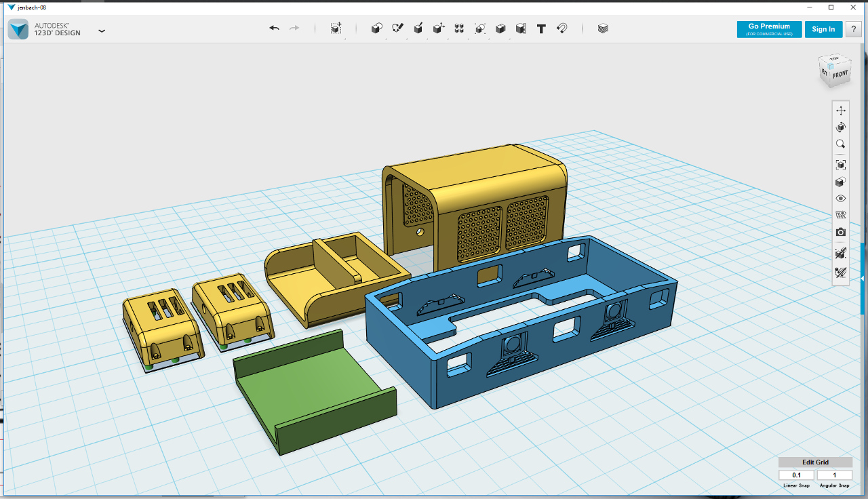Viewport: 868px width, 499px height.
Task: Click the Go Premium button
Action: (769, 29)
